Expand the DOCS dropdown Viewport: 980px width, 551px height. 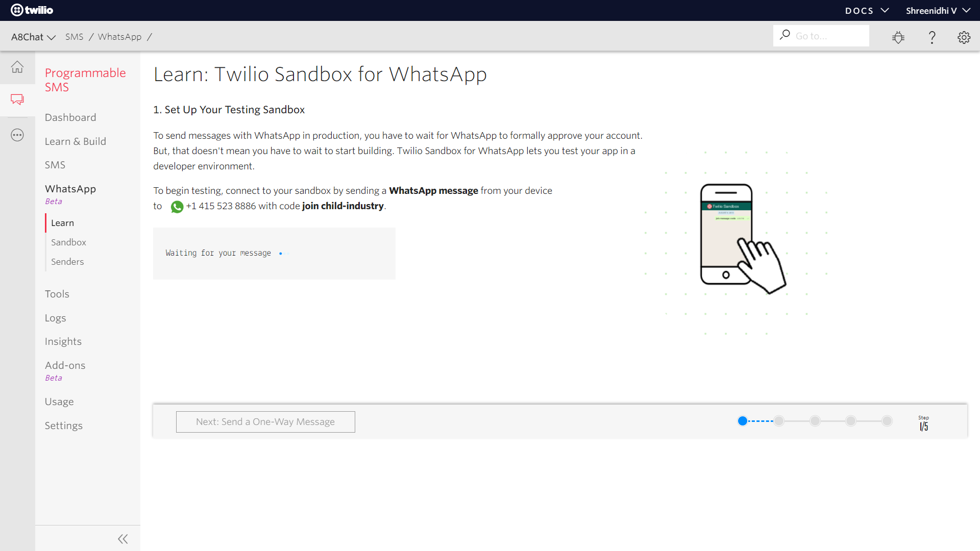[867, 11]
